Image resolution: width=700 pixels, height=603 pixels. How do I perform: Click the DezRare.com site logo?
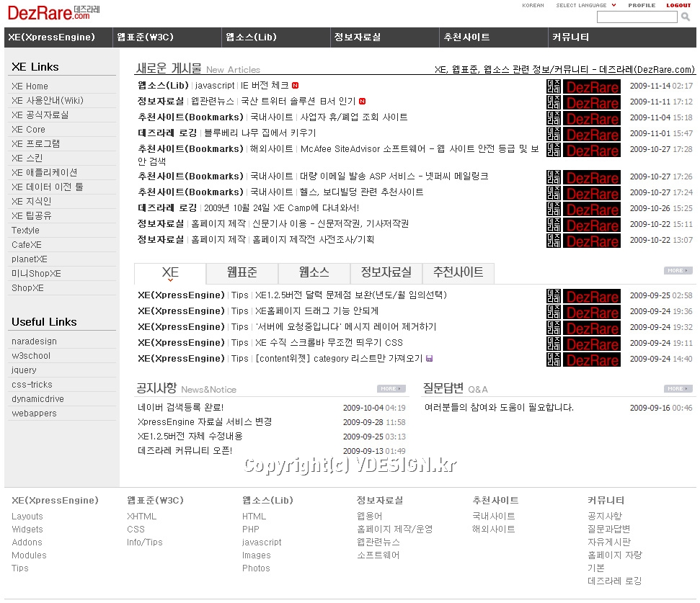pyautogui.click(x=53, y=12)
